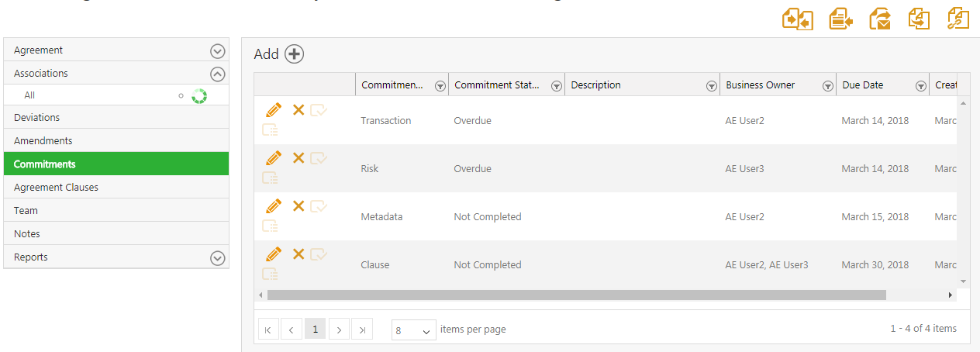Click the two-documents opposing arrows icon

click(797, 19)
